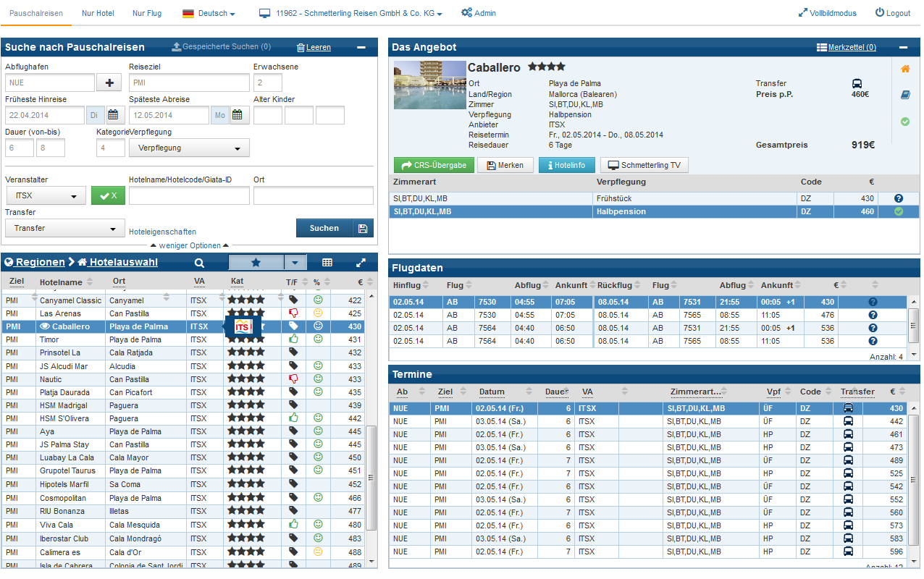Open the Veranstalter ITSX dropdown

pyautogui.click(x=46, y=195)
